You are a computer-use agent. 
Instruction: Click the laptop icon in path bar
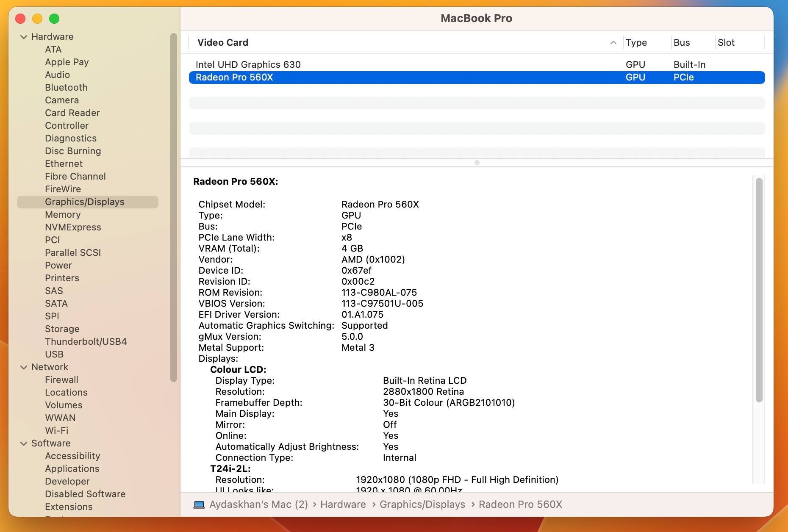[199, 504]
